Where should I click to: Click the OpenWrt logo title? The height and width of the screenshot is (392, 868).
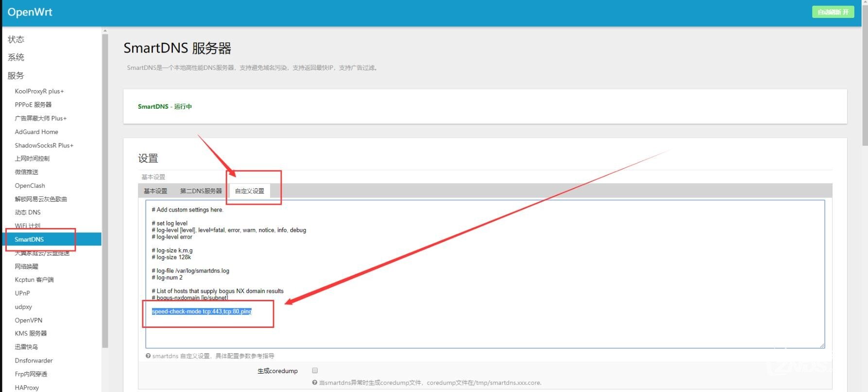[30, 12]
